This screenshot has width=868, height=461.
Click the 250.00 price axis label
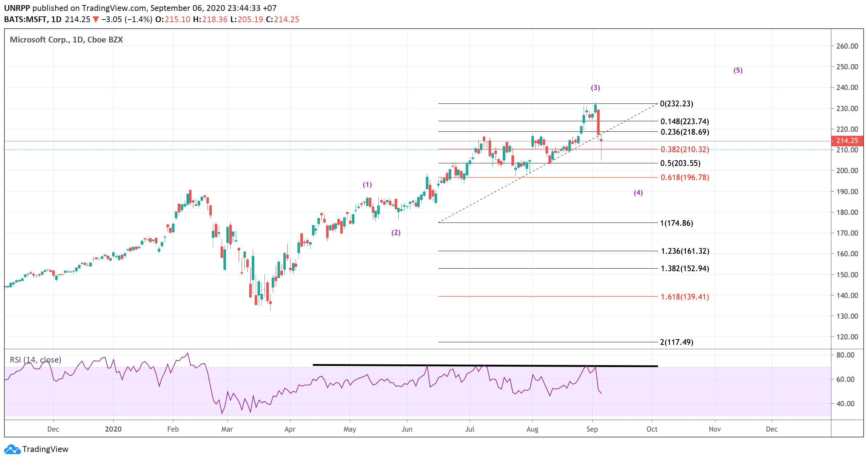coord(847,67)
